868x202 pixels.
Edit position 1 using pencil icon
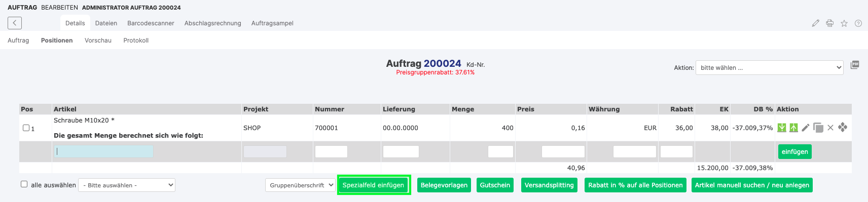(806, 128)
